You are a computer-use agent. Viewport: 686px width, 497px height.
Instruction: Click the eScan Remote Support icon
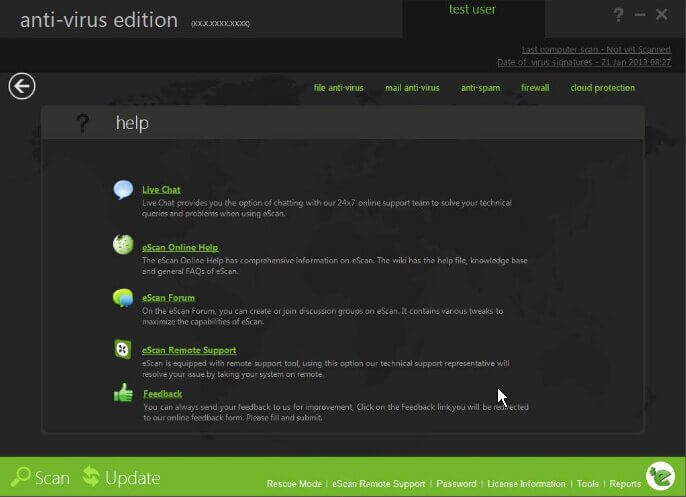[x=123, y=349]
